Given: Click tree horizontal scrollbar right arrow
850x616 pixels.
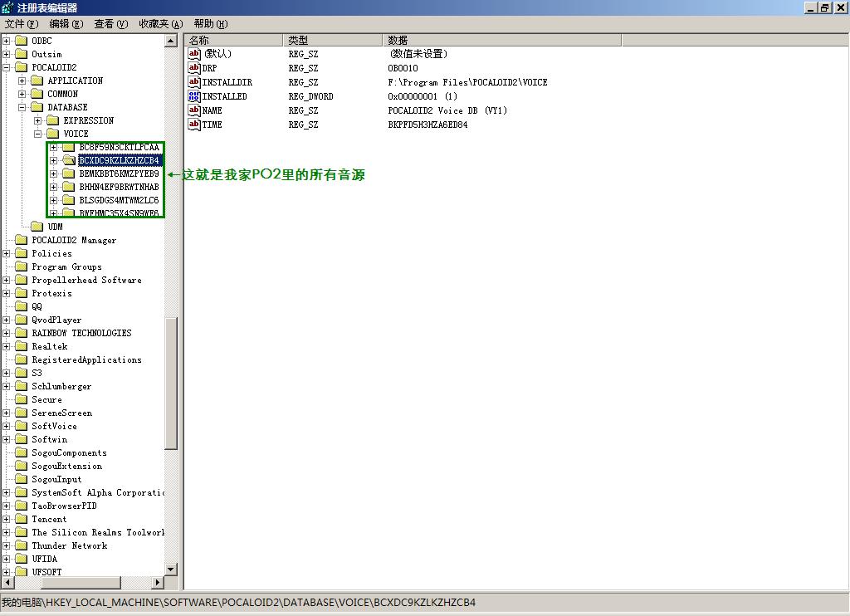Looking at the screenshot, I should click(158, 583).
